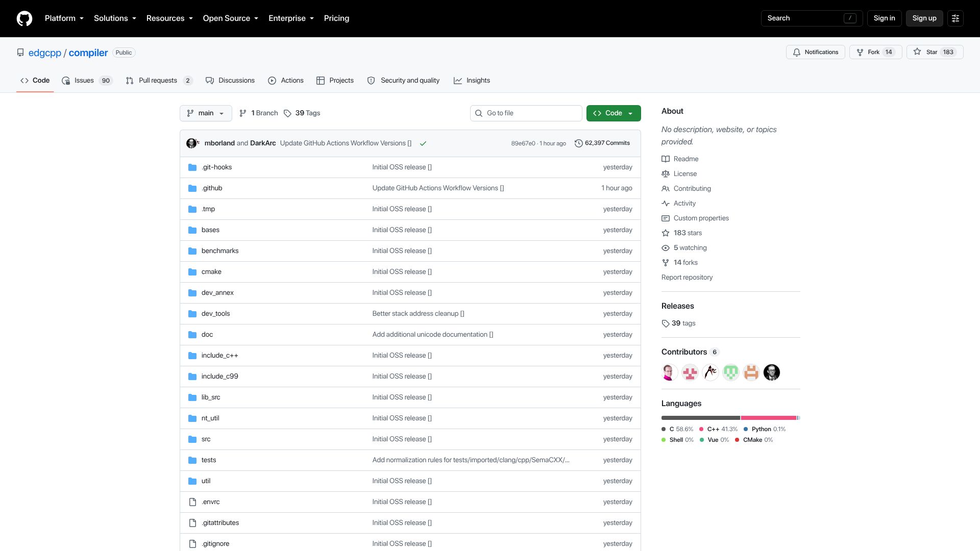Viewport: 980px width, 551px height.
Task: Expand the Resources menu
Action: click(x=169, y=18)
